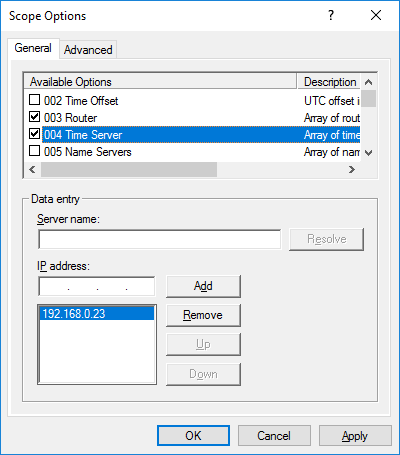Screen dimensions: 400x455
Task: Click the Apply button
Action: (x=355, y=436)
